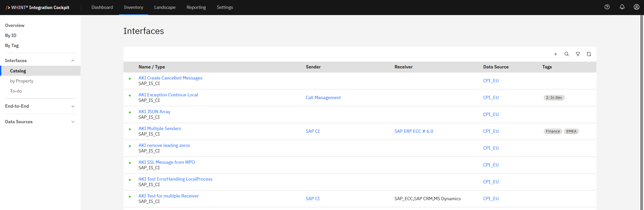Click the Call Management sender link

tap(323, 98)
